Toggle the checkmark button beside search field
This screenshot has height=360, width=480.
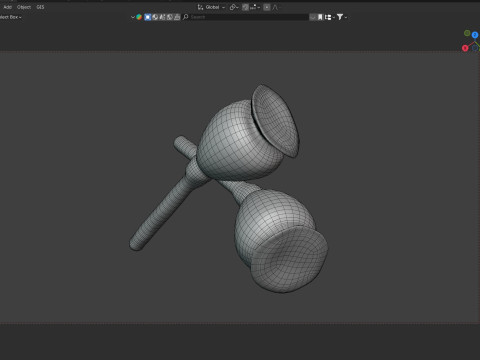point(313,17)
